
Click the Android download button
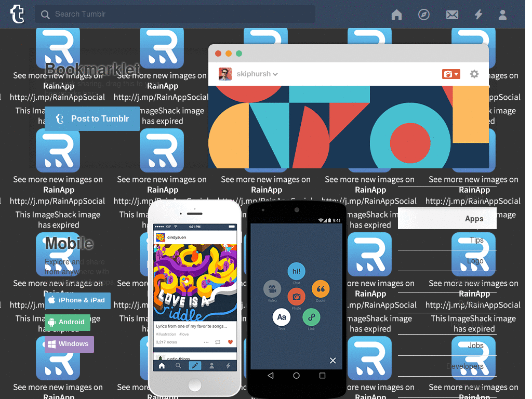68,322
